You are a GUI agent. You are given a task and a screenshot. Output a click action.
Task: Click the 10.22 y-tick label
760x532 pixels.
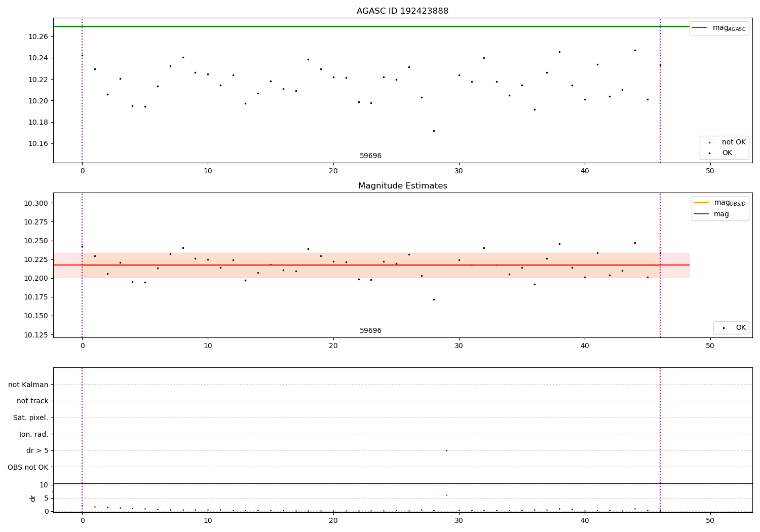coord(38,80)
